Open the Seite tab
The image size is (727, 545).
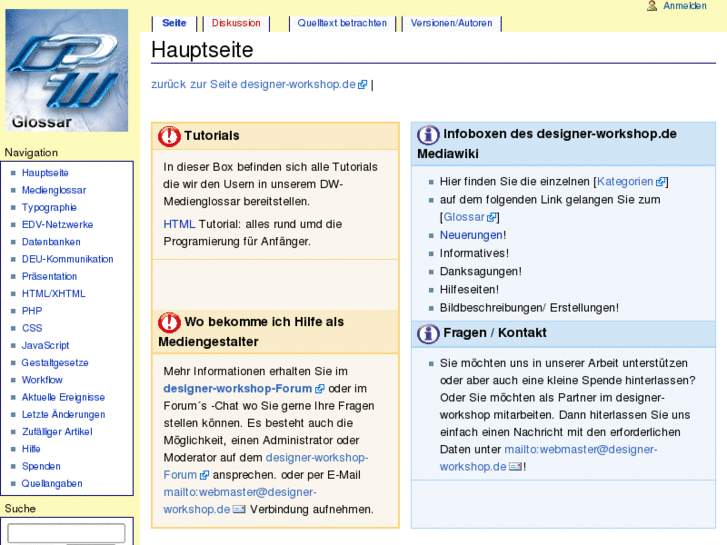[x=174, y=23]
